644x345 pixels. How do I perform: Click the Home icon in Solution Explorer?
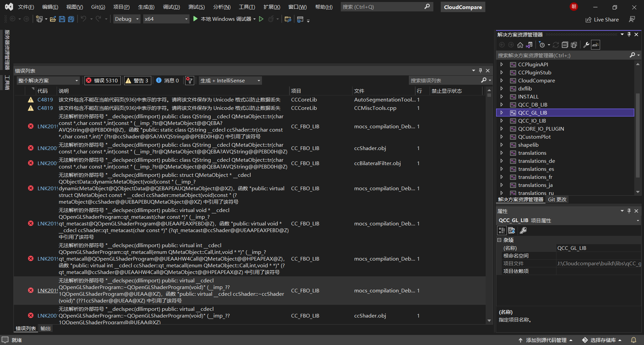click(x=520, y=45)
